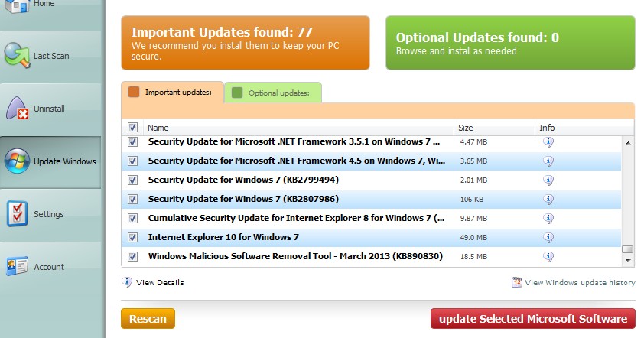The image size is (644, 338).
Task: Toggle the select-all checkbox in the header
Action: (x=132, y=128)
